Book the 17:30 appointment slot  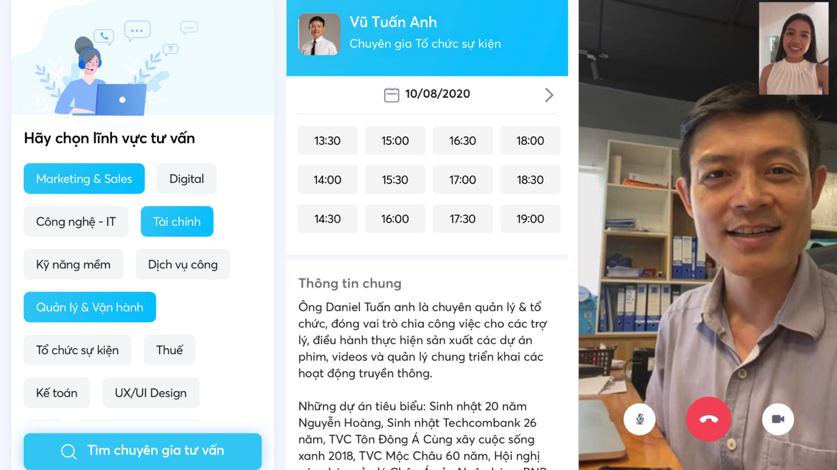(462, 218)
